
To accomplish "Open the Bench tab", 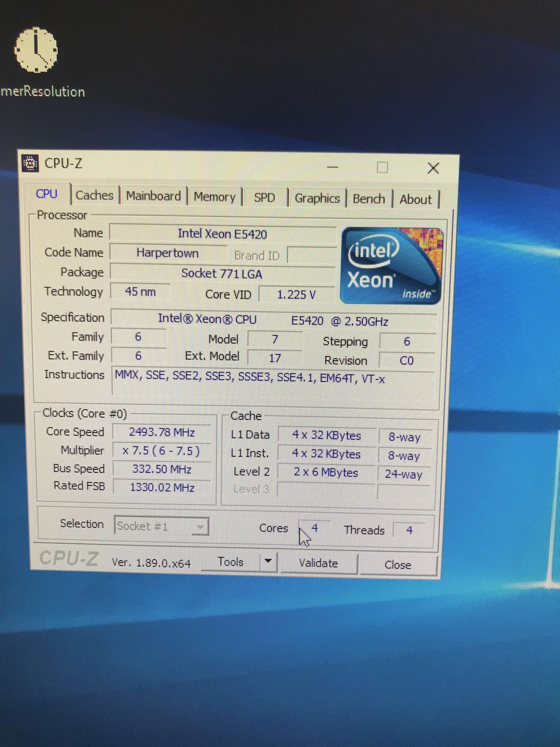I will (x=369, y=199).
